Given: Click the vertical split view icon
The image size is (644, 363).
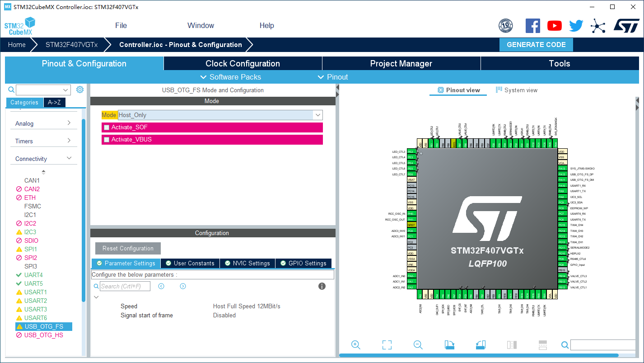Looking at the screenshot, I should (x=512, y=345).
